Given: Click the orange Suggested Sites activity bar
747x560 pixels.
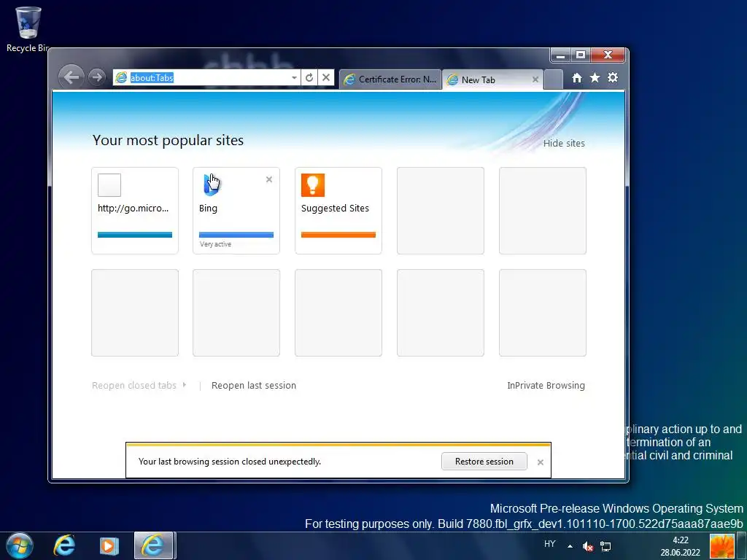Looking at the screenshot, I should (x=338, y=235).
